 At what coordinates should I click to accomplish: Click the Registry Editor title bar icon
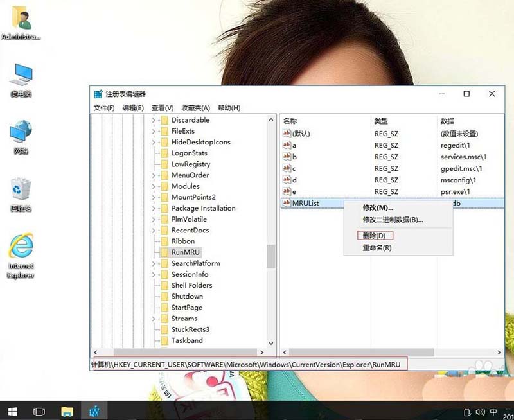tap(98, 93)
